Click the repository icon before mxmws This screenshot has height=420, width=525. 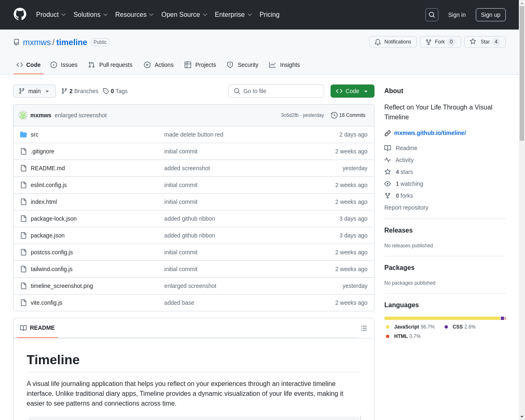(16, 42)
